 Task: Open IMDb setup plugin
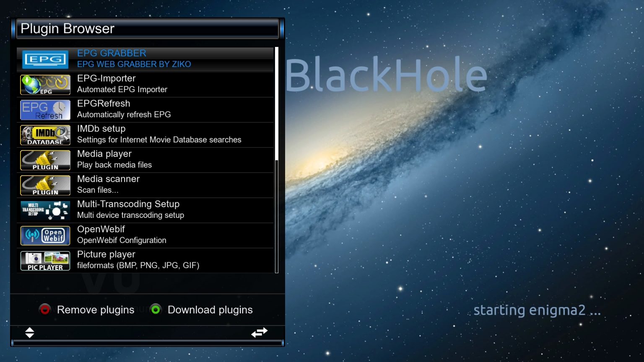[x=145, y=135]
